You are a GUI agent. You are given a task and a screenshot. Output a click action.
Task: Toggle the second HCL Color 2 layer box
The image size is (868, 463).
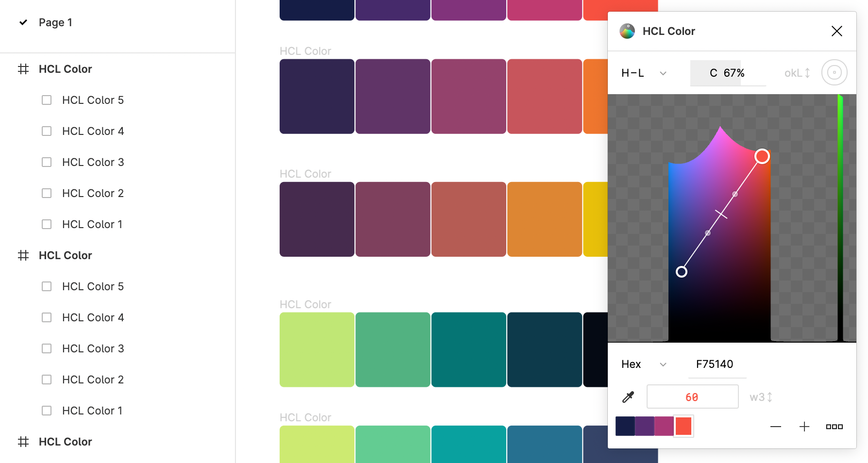coord(47,380)
